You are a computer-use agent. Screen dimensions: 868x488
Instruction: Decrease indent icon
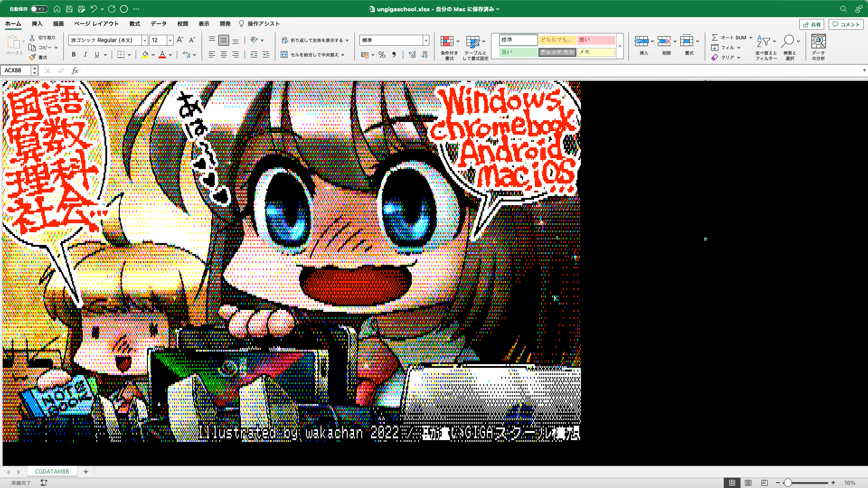coord(254,55)
